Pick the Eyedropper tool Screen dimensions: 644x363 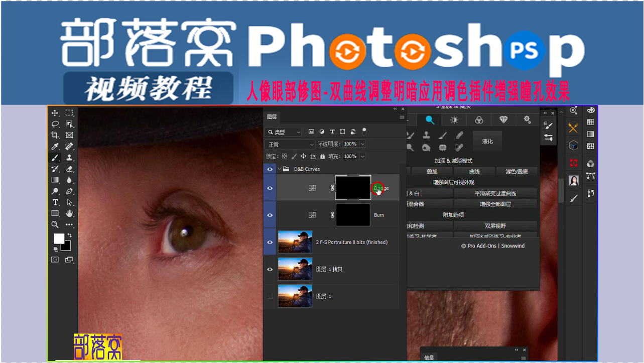click(x=55, y=146)
